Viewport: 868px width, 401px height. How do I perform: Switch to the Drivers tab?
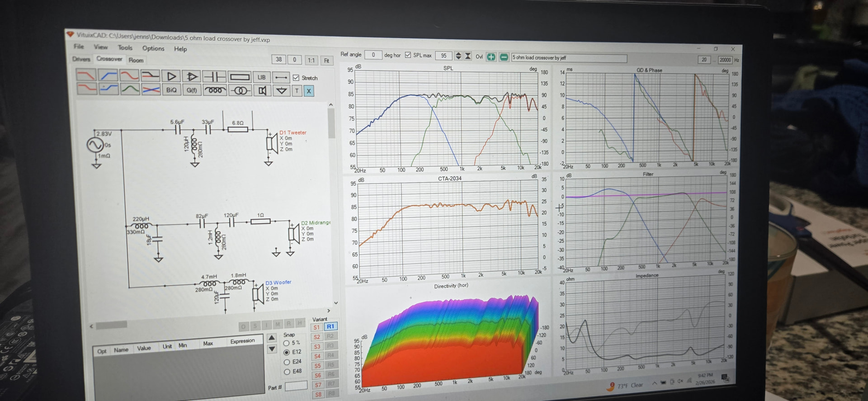point(81,59)
